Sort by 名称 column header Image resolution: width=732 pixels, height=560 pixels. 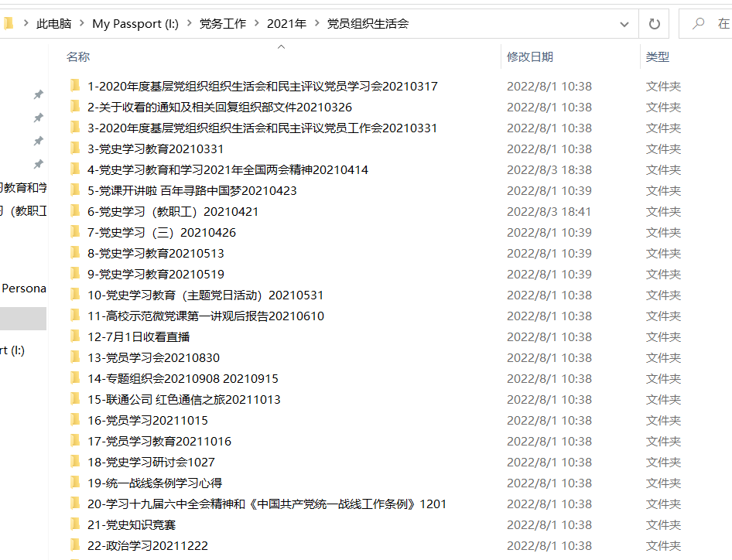click(x=78, y=57)
